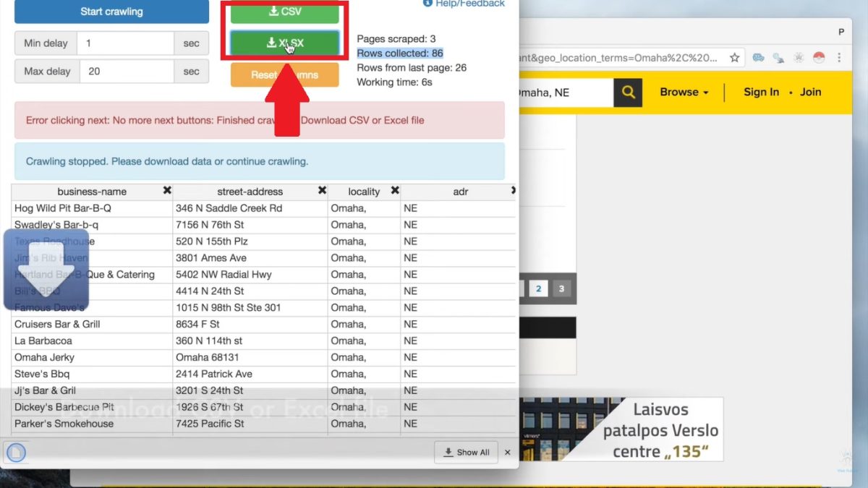Edit the Min delay input field
The width and height of the screenshot is (868, 488).
(125, 43)
